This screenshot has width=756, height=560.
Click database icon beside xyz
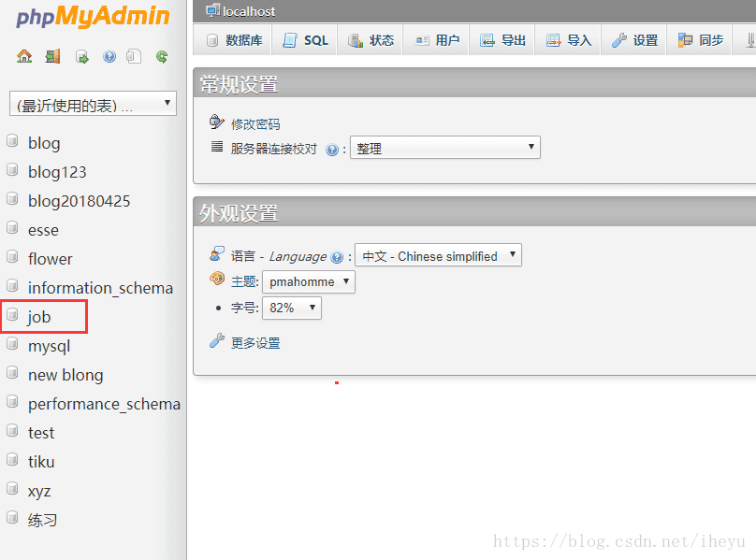12,489
